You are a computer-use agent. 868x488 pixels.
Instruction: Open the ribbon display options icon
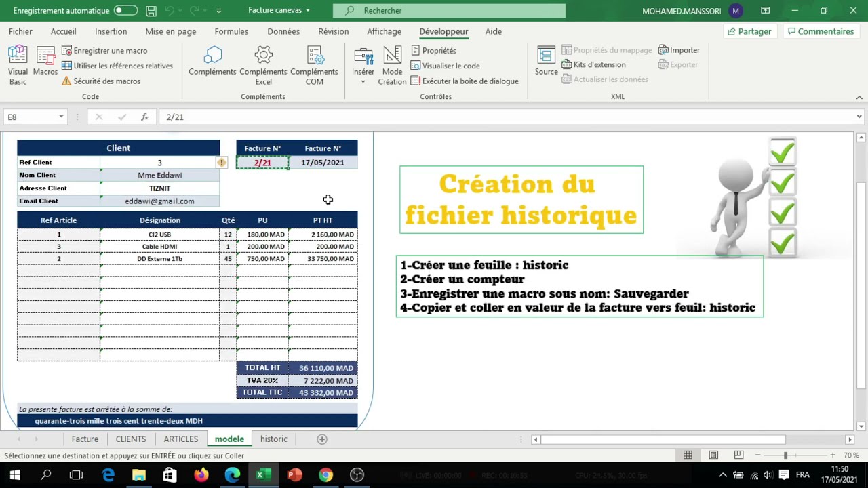(765, 11)
